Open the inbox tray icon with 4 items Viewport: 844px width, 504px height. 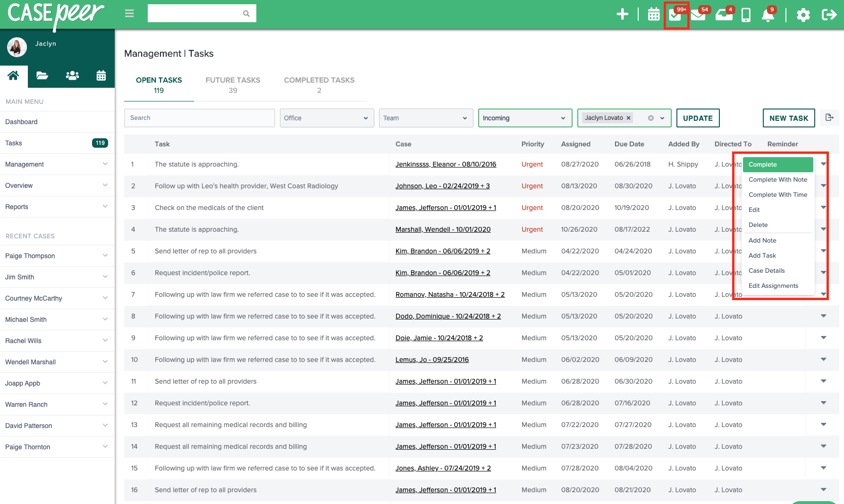724,15
